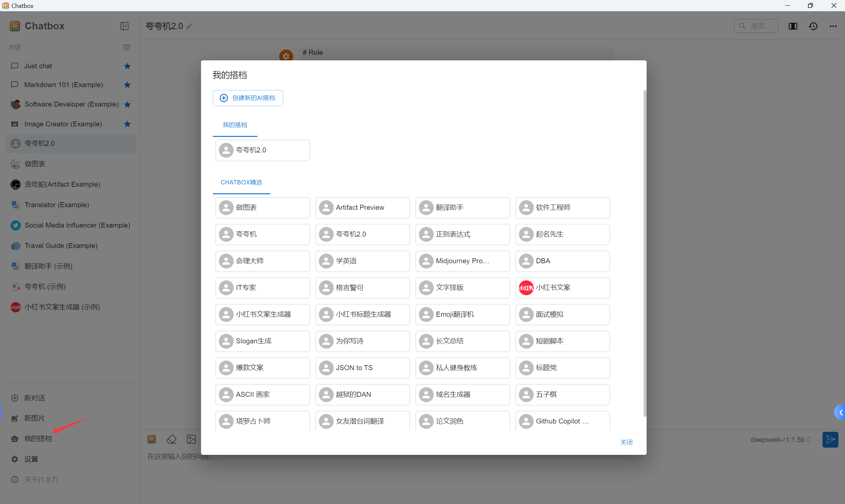This screenshot has height=504, width=845.
Task: Open 小红书文案生成器 (示例) conversation
Action: (71, 307)
